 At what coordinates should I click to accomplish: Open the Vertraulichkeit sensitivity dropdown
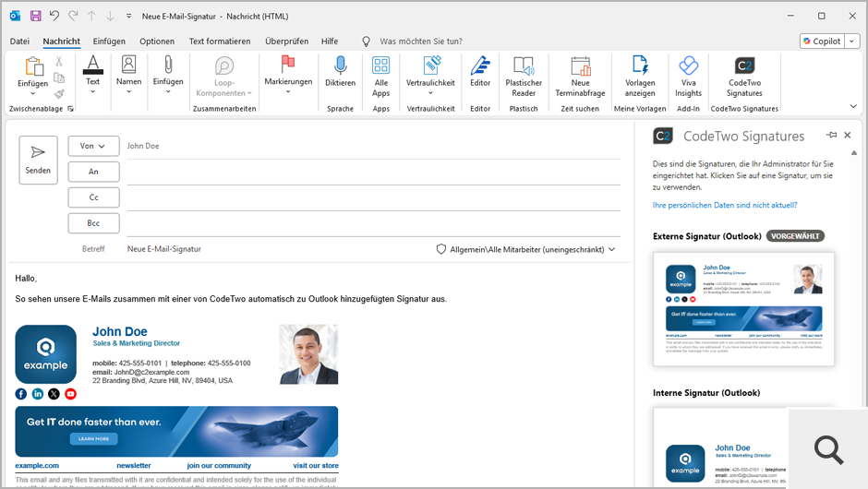(430, 76)
